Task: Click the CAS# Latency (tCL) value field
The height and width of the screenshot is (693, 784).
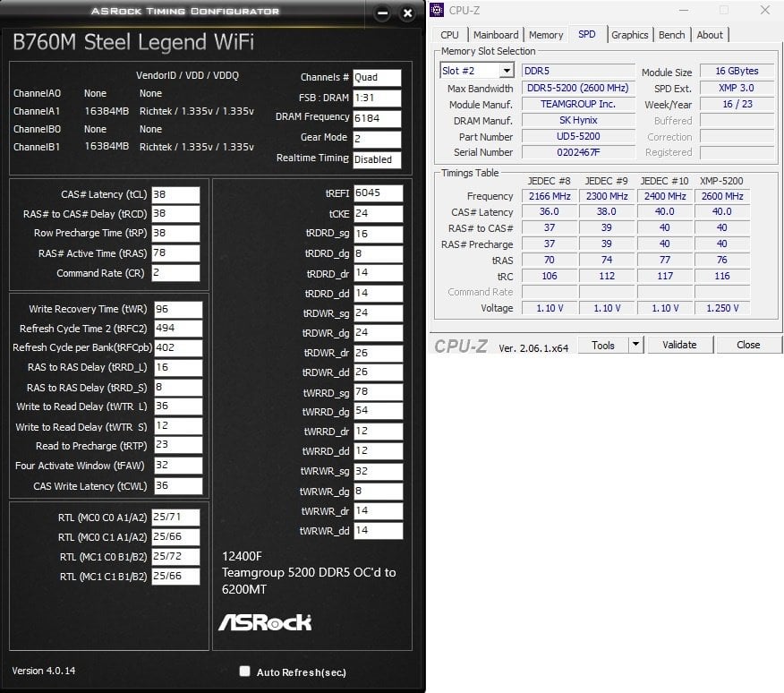Action: point(175,194)
